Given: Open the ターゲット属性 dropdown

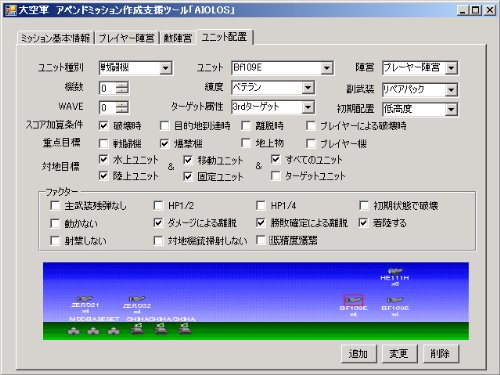Looking at the screenshot, I should pos(308,107).
